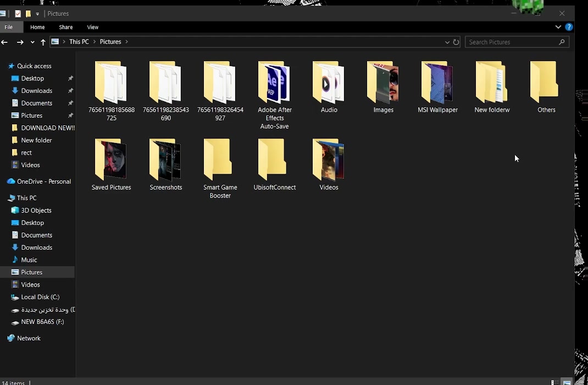588x385 pixels.
Task: Click This PC in the address breadcrumb
Action: 79,42
